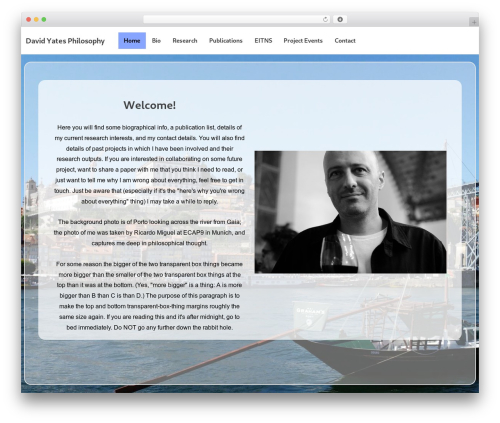Open the Home menu item

132,41
